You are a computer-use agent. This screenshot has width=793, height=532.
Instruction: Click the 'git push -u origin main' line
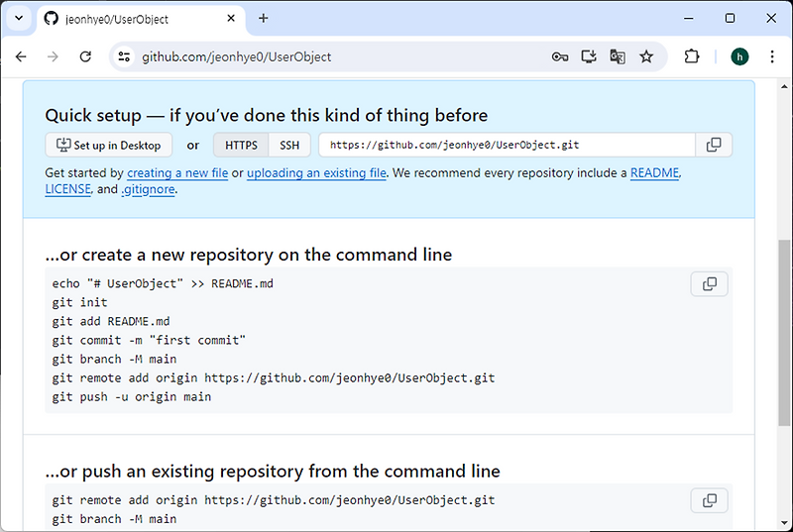pos(132,397)
